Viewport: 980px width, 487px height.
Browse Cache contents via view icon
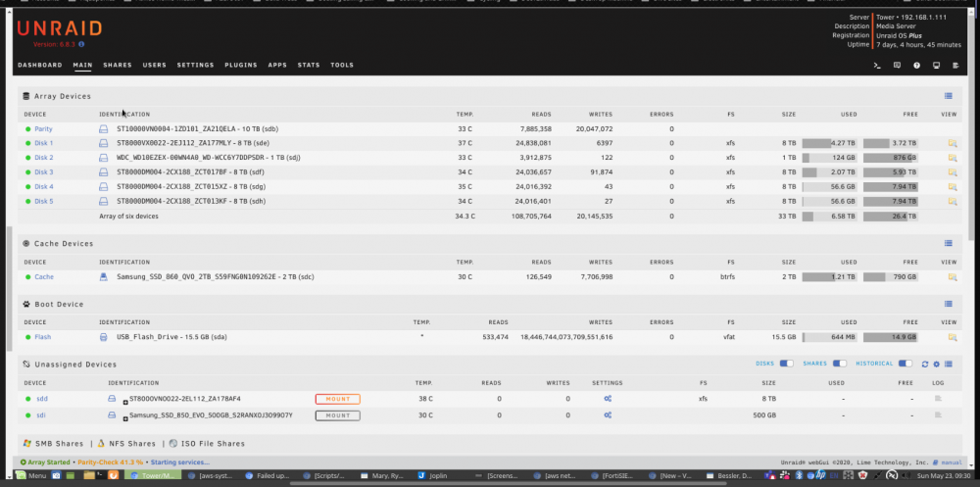pyautogui.click(x=952, y=277)
